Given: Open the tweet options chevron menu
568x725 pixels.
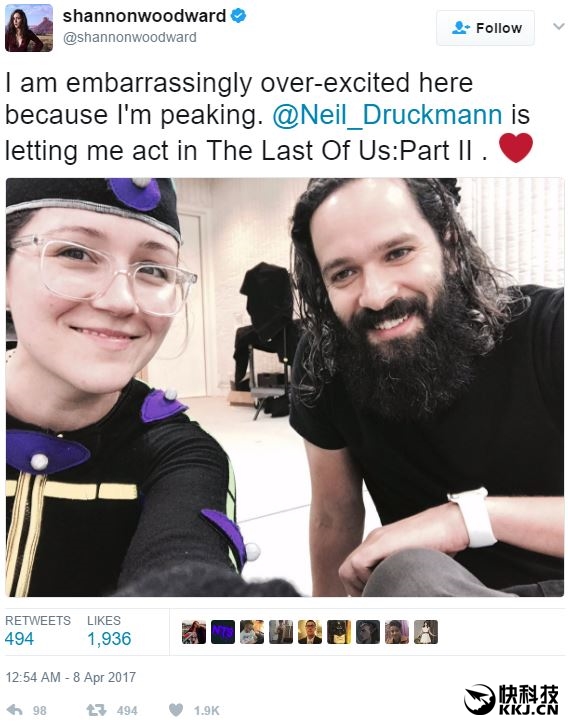Looking at the screenshot, I should 559,26.
